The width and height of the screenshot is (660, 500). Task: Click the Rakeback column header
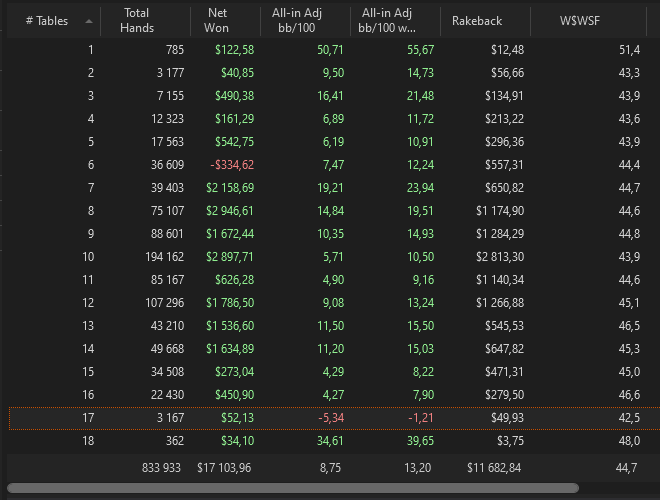click(x=477, y=20)
